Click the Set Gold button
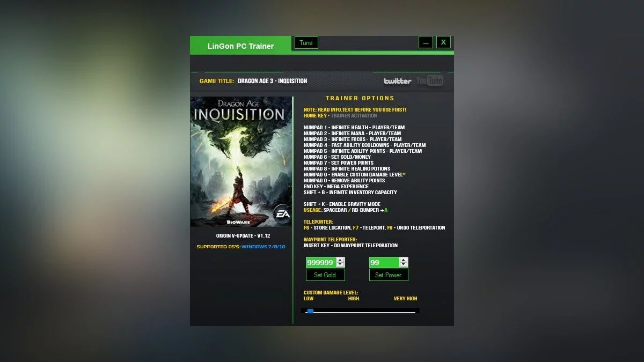Viewport: 644px width, 362px height. (x=325, y=275)
